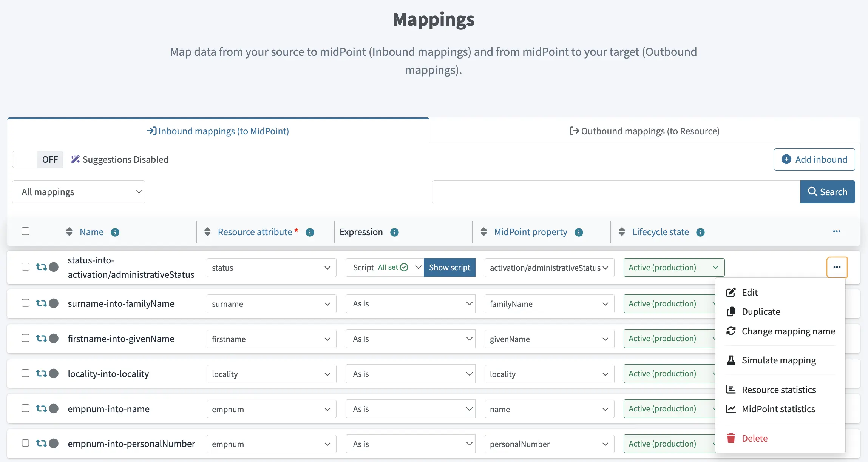Screen dimensions: 868x462
Task: Toggle the Suggestions OFF switch
Action: point(38,159)
